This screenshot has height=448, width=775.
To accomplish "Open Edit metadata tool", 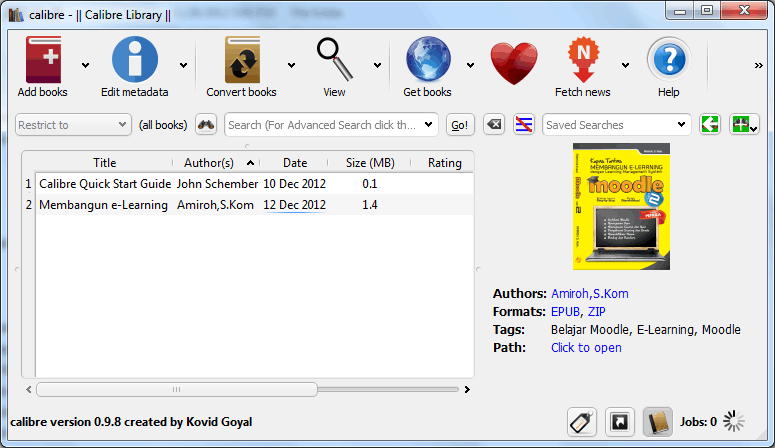I will [135, 59].
